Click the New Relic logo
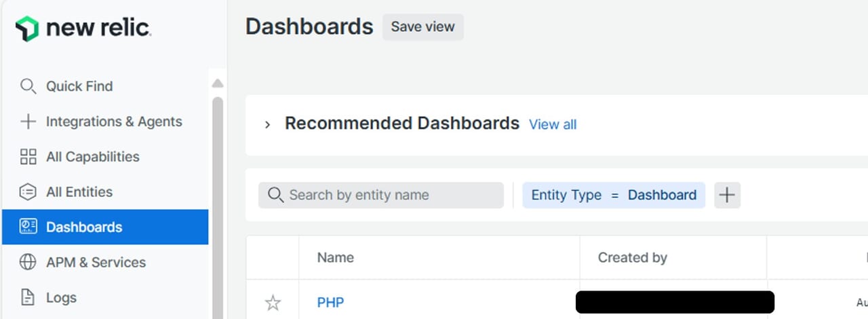 click(x=83, y=29)
